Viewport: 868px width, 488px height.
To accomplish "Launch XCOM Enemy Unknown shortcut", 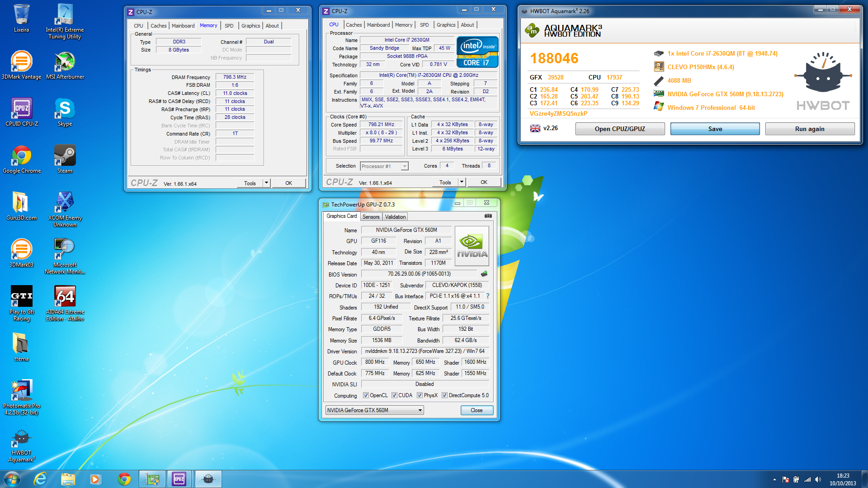I will pos(65,209).
